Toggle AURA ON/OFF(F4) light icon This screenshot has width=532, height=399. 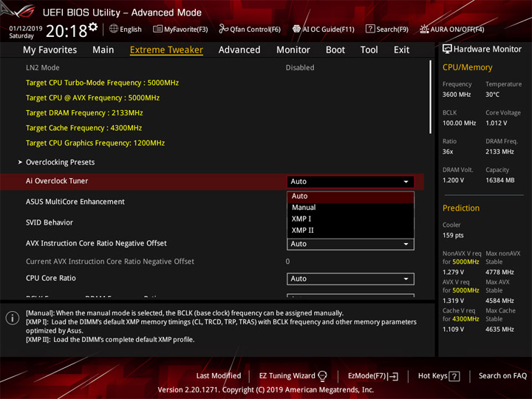click(x=424, y=29)
